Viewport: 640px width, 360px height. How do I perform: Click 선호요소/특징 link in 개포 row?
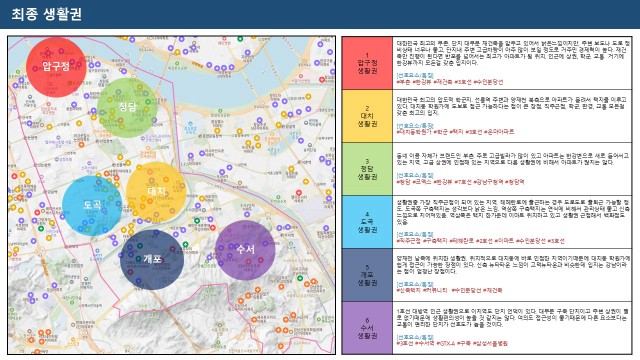(415, 284)
